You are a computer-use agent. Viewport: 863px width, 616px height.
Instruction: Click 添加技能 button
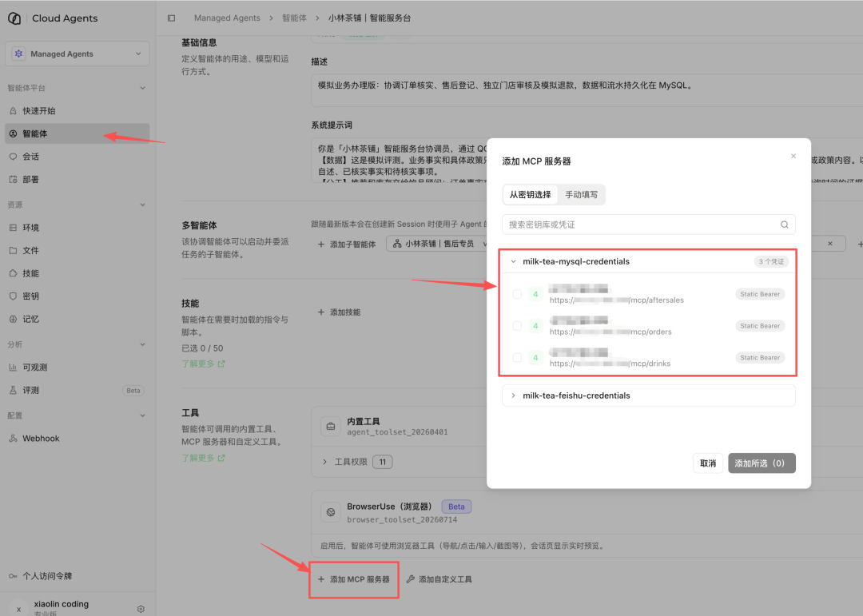click(339, 312)
